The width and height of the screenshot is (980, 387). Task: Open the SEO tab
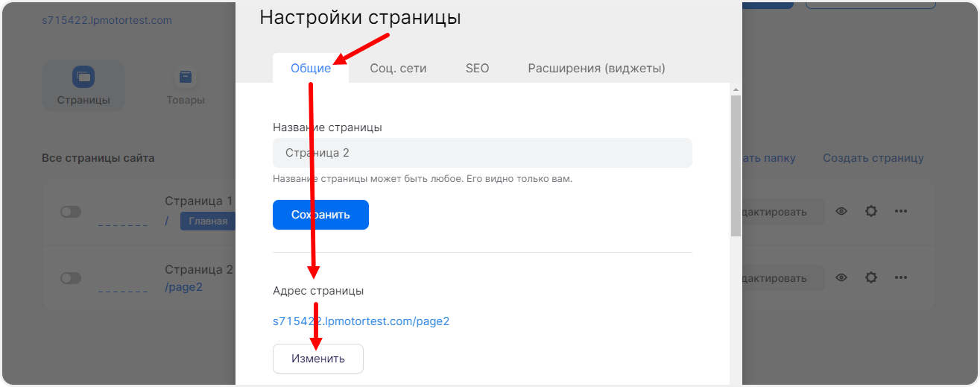click(x=477, y=69)
